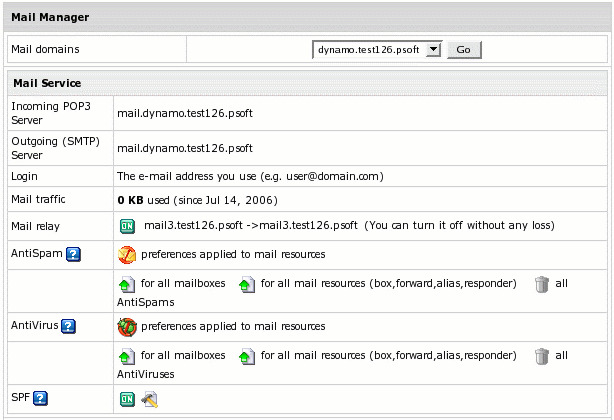The width and height of the screenshot is (614, 420).
Task: Click the Outgoing SMTP server address text
Action: [x=185, y=148]
